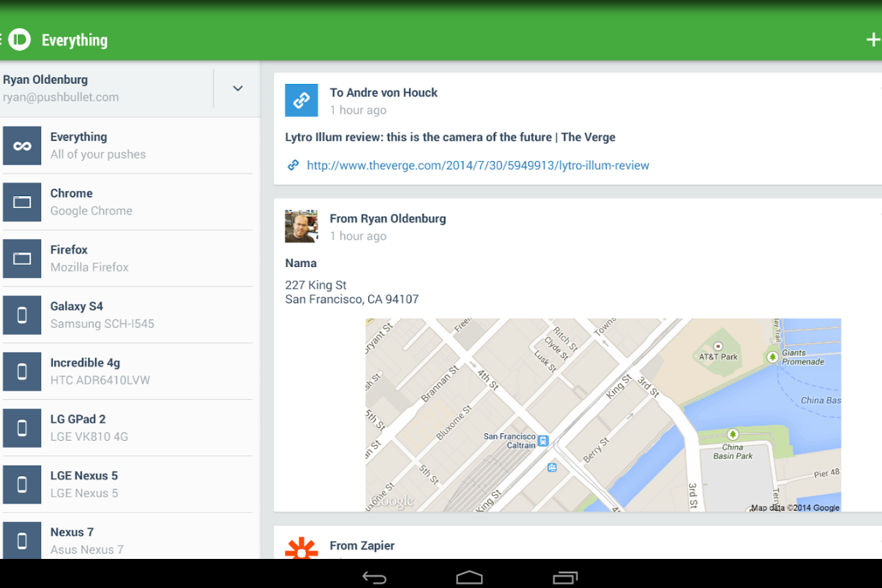Click the ryan@pushbullet.com email text
This screenshot has width=882, height=588.
(61, 97)
